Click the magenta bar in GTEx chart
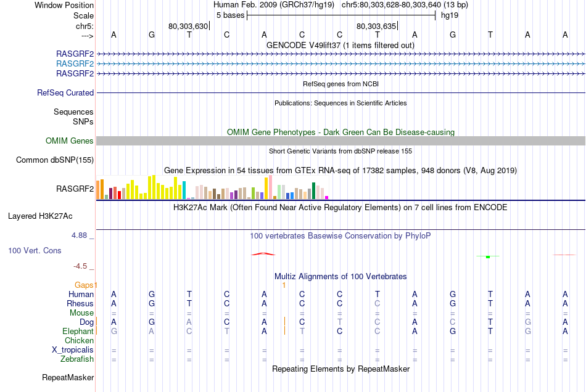Image resolution: width=586 pixels, height=392 pixels. [327, 197]
